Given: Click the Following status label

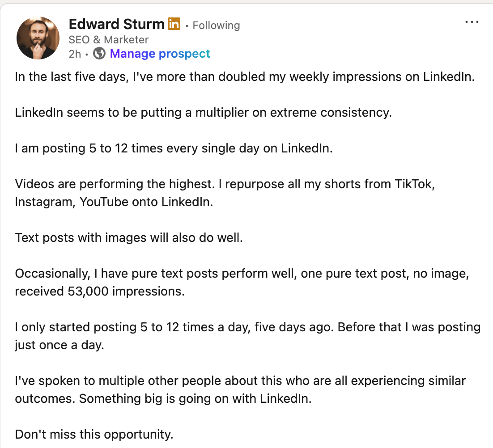Looking at the screenshot, I should point(217,25).
